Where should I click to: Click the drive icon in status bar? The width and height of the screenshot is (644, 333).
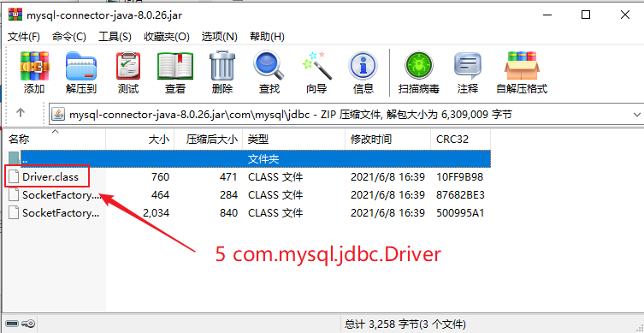click(11, 324)
